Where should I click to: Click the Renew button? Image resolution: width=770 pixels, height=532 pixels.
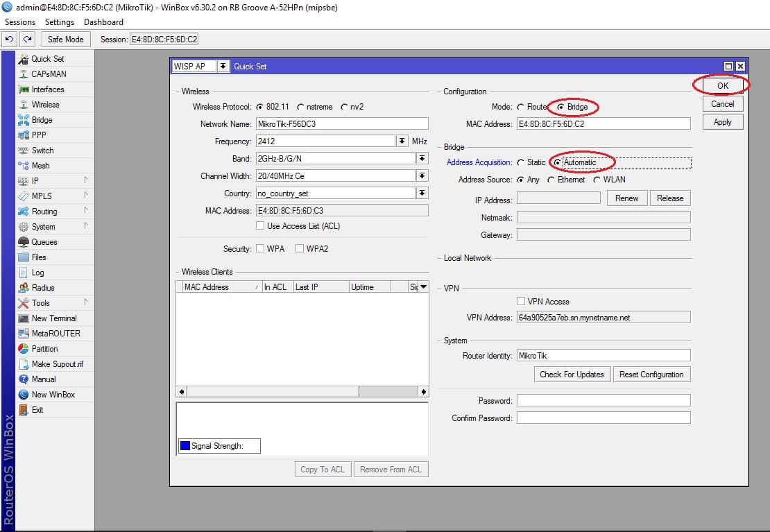point(626,198)
